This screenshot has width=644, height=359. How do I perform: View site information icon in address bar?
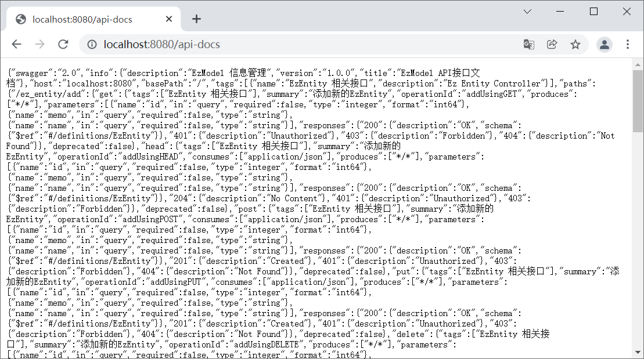(92, 44)
